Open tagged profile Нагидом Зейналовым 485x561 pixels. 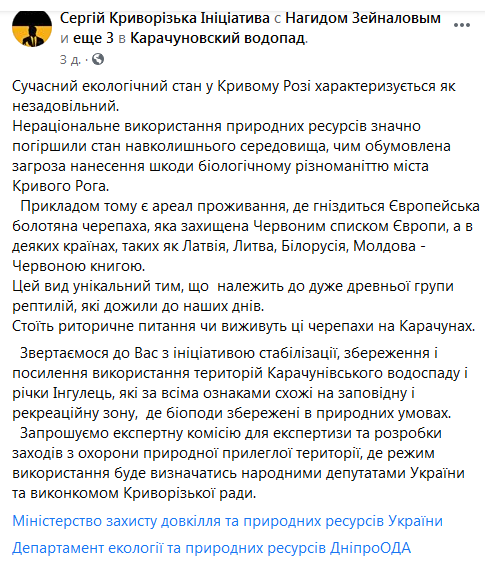[x=363, y=18]
